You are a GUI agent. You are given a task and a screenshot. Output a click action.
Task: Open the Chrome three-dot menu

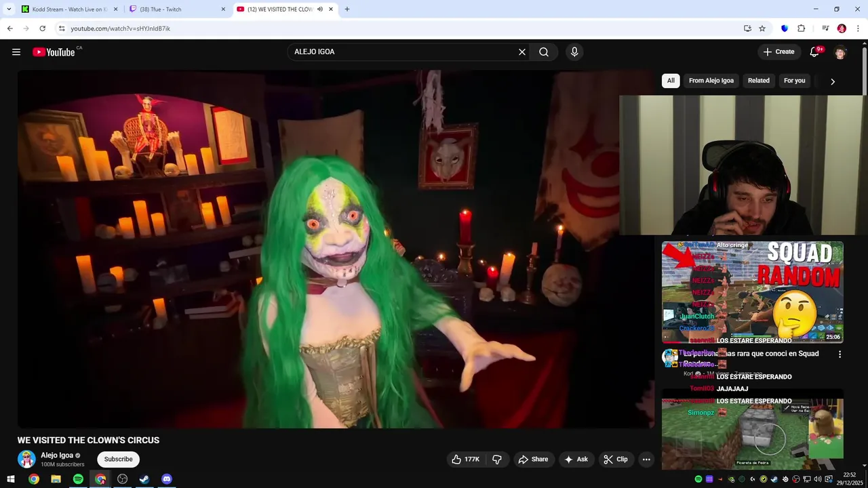pyautogui.click(x=858, y=28)
